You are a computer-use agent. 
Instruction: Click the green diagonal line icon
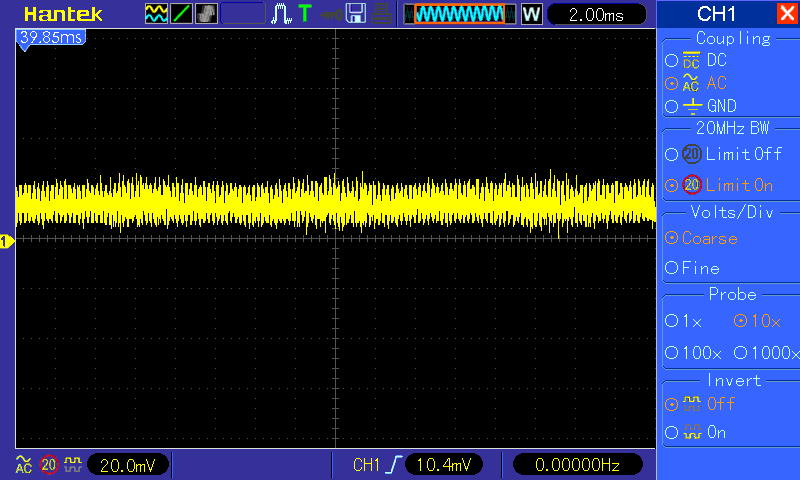(181, 14)
